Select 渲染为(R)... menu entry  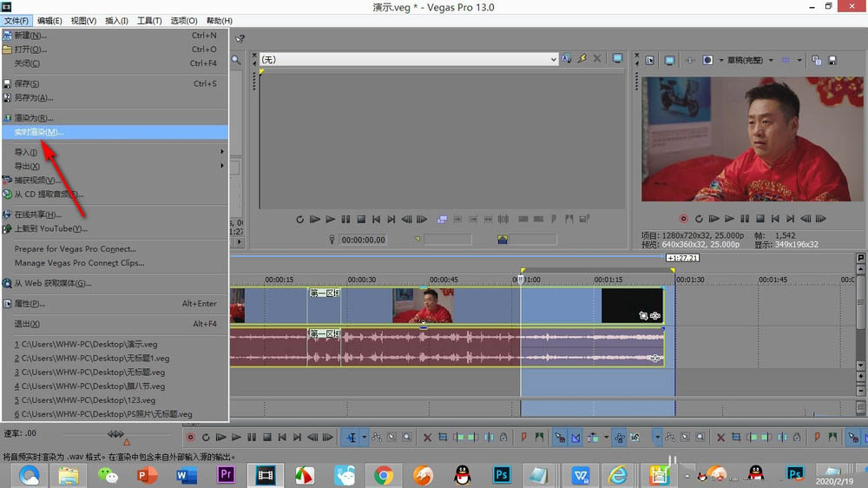click(115, 117)
